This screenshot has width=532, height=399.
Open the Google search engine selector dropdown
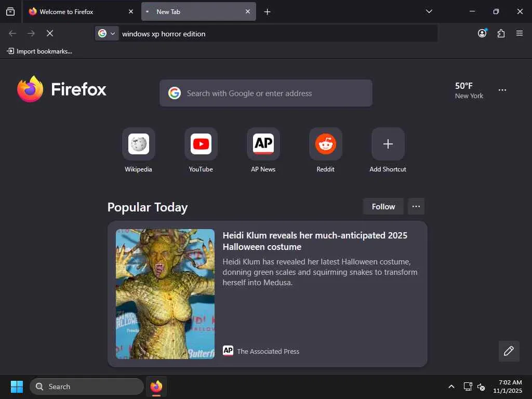(107, 33)
